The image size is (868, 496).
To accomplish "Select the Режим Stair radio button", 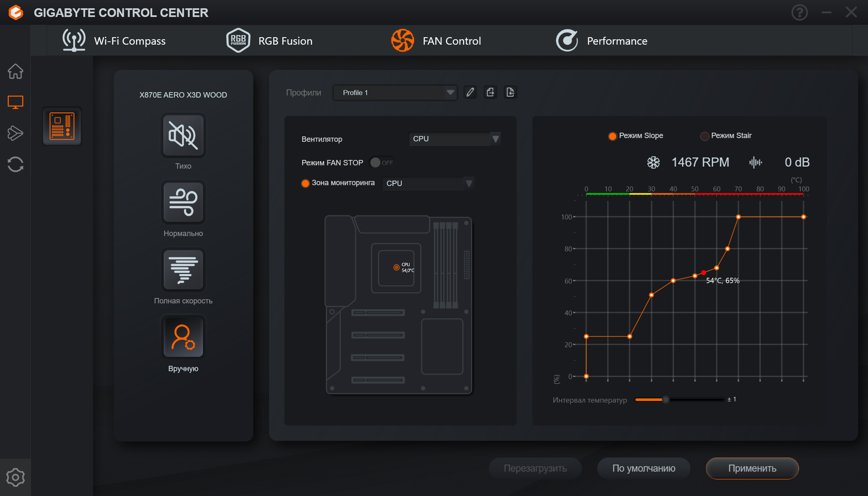I will (x=705, y=136).
